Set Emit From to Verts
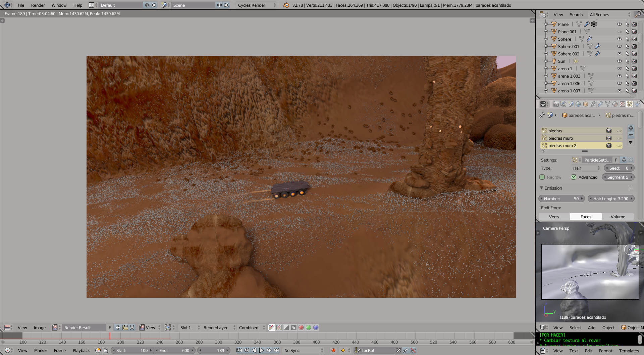The height and width of the screenshot is (355, 644). 554,217
